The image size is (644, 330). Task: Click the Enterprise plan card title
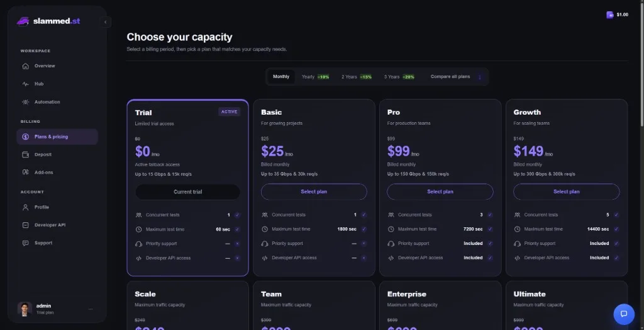pyautogui.click(x=407, y=294)
